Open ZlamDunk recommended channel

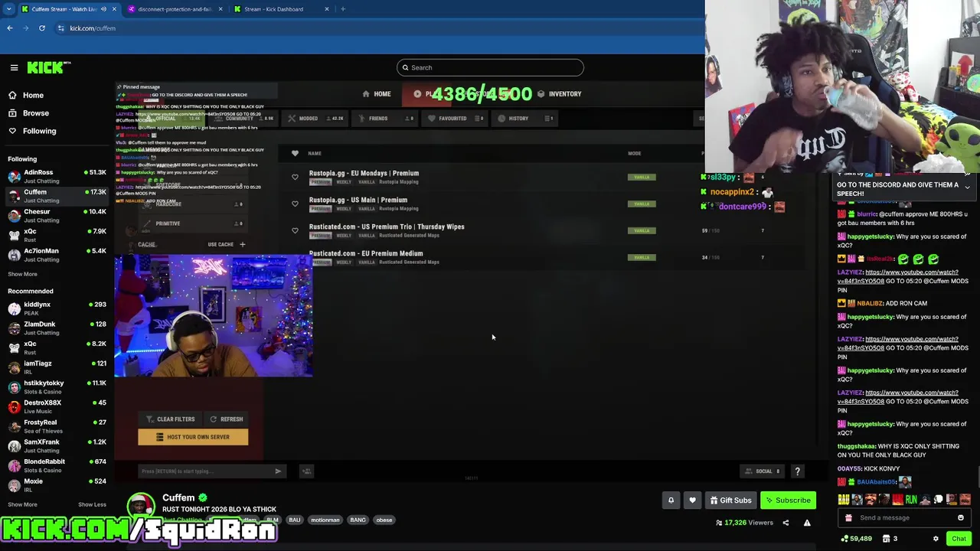click(x=55, y=328)
